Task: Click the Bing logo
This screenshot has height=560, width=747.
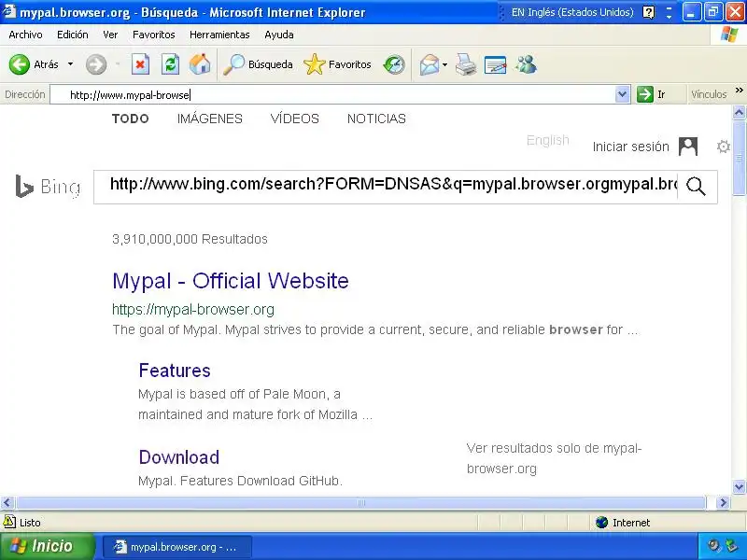Action: click(48, 187)
